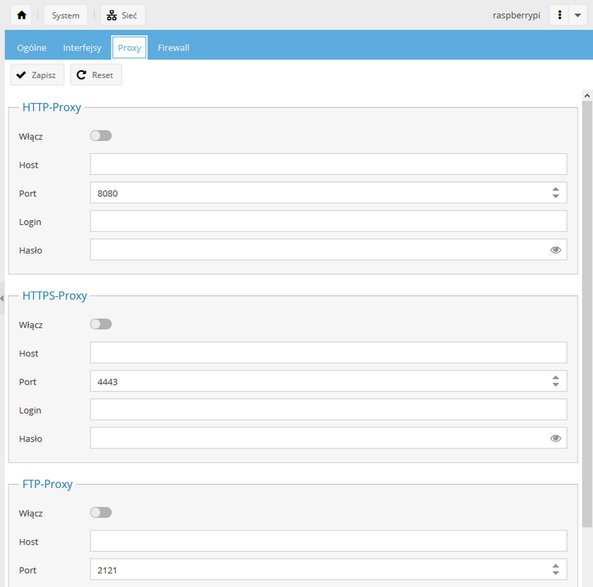Click the vertical scrollbar up arrow
This screenshot has height=587, width=593.
point(587,96)
